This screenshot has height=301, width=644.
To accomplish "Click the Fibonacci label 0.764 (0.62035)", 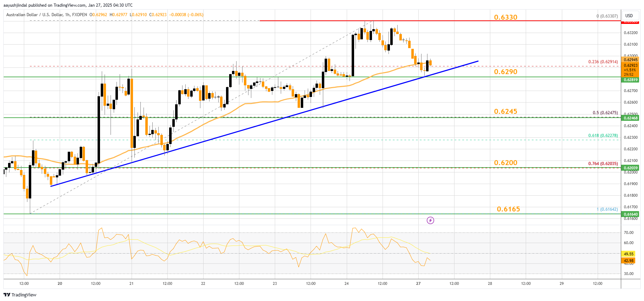I will [x=603, y=164].
